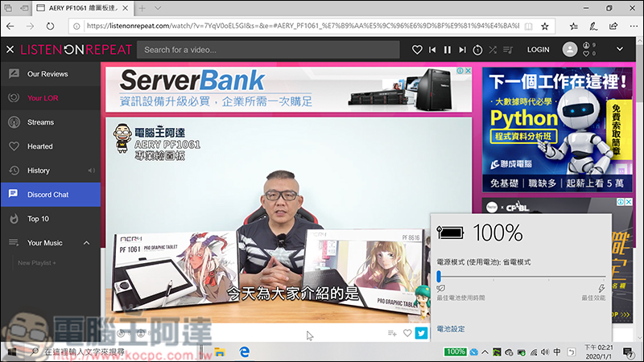The image size is (644, 362).
Task: Click the LOGIN button
Action: click(538, 50)
